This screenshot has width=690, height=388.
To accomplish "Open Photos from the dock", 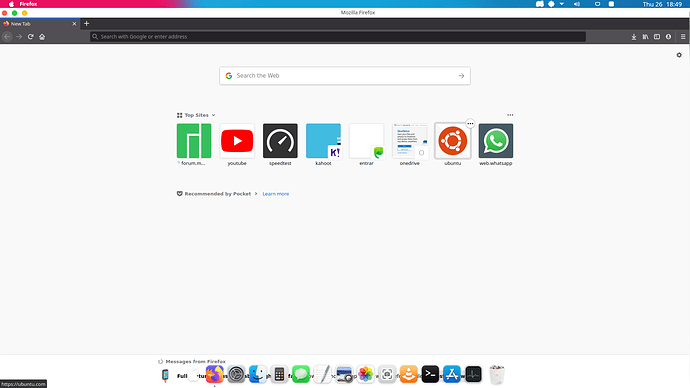I will point(365,374).
